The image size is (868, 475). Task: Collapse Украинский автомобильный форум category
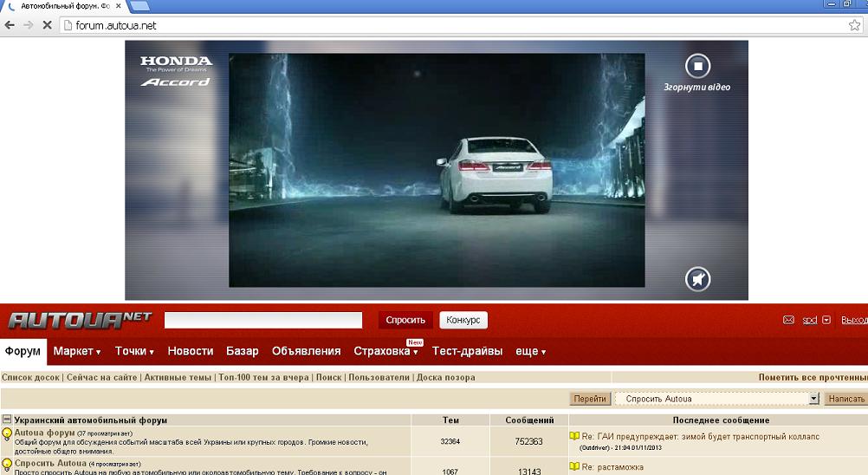pyautogui.click(x=7, y=420)
